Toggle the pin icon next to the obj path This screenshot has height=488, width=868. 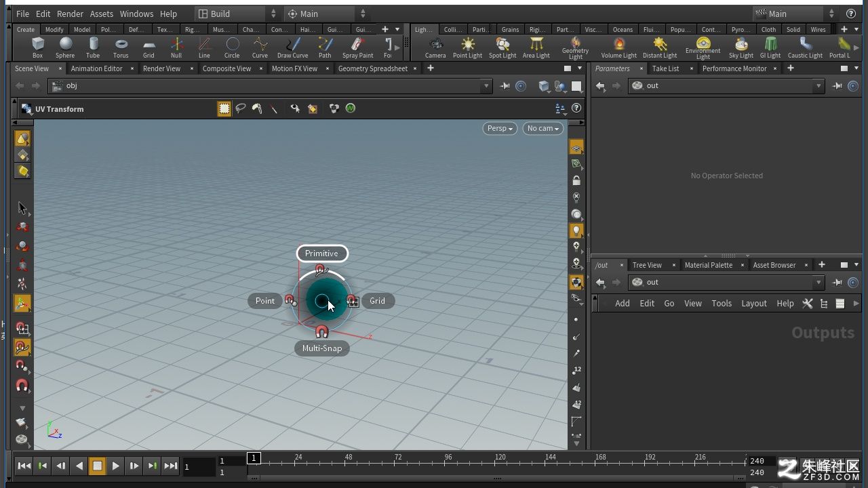coord(505,86)
